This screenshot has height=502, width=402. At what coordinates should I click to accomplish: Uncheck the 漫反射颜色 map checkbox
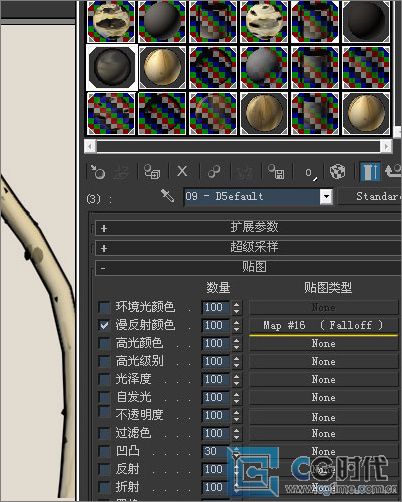coord(104,325)
